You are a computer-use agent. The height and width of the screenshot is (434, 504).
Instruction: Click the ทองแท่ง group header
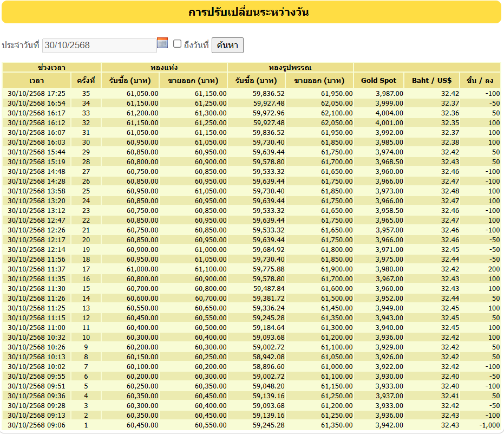click(164, 68)
